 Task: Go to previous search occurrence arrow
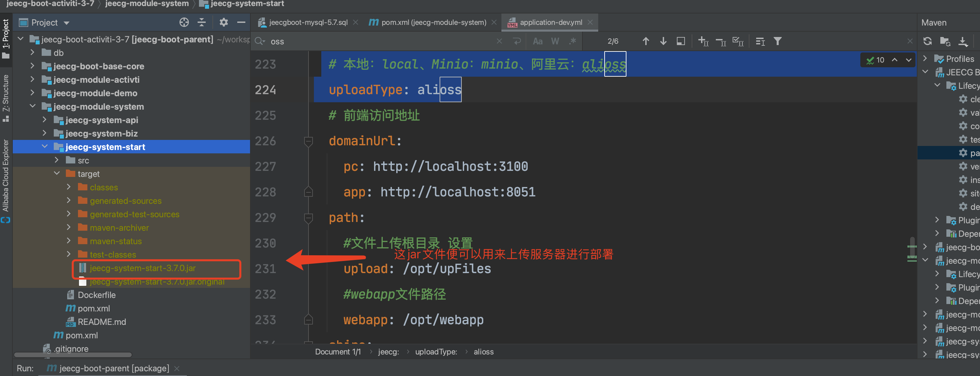pos(646,41)
